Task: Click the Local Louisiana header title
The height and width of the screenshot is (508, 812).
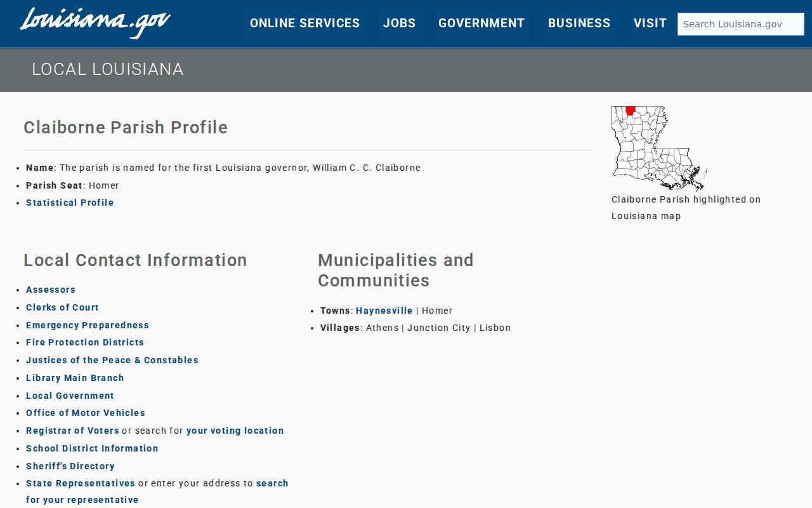Action: click(x=108, y=69)
